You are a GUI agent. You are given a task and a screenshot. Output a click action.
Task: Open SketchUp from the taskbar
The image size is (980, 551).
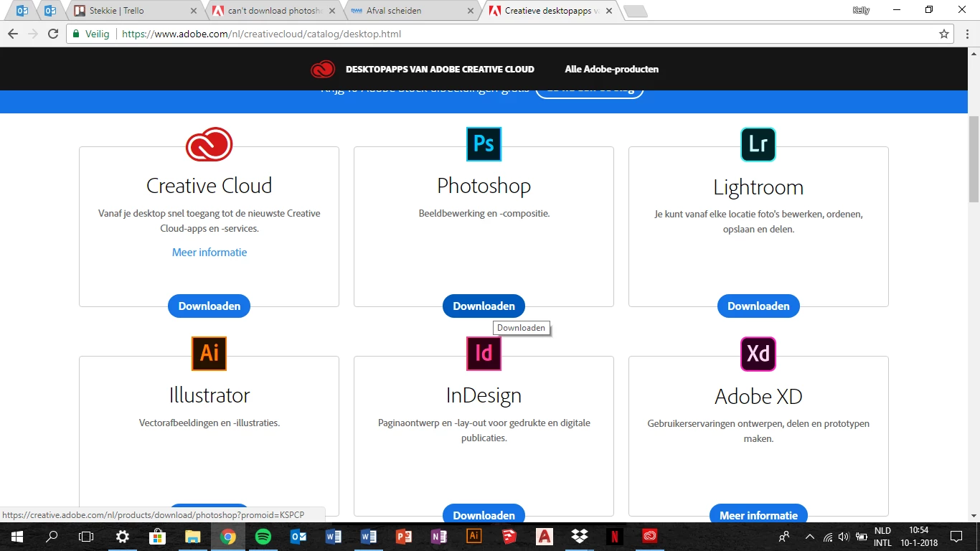509,536
